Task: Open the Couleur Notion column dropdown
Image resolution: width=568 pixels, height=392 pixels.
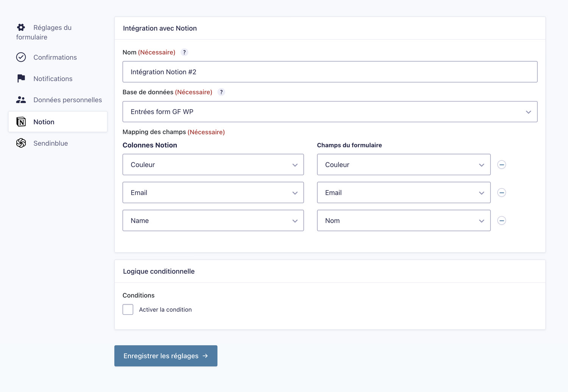Action: click(213, 165)
